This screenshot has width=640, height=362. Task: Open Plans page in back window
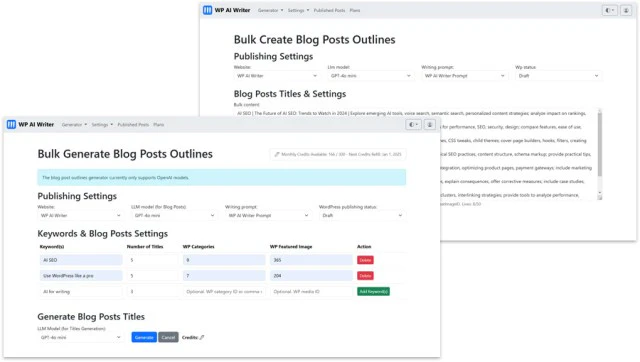pyautogui.click(x=355, y=10)
